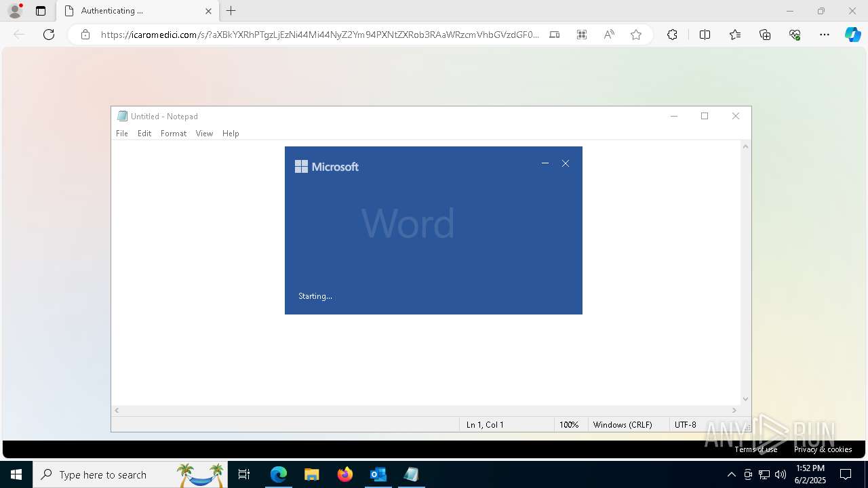Open the Windows Start menu
868x488 pixels.
16,474
